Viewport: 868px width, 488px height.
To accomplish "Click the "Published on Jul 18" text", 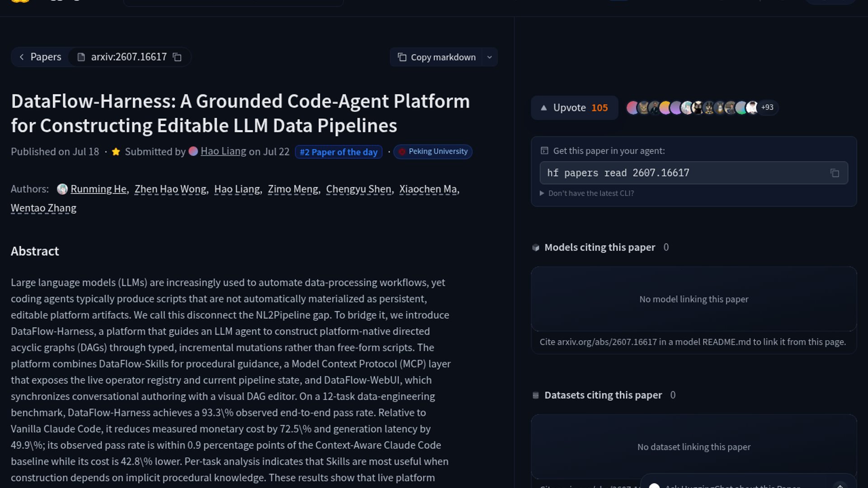I will pyautogui.click(x=55, y=152).
